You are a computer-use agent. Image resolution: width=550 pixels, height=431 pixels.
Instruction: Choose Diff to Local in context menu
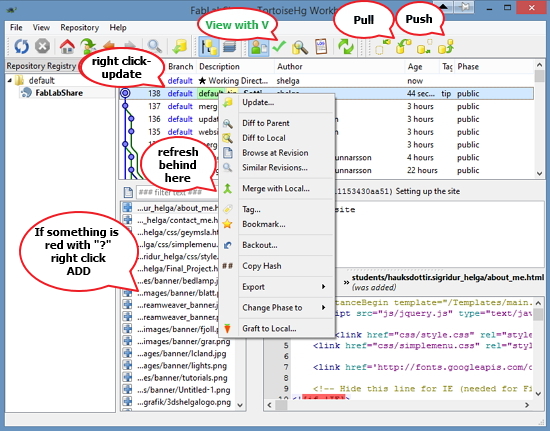pyautogui.click(x=276, y=138)
